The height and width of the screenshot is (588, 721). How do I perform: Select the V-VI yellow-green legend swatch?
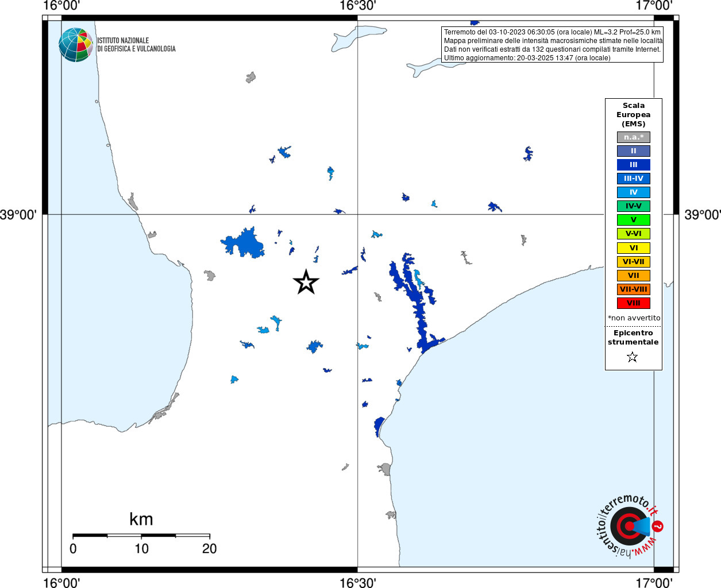pyautogui.click(x=633, y=234)
